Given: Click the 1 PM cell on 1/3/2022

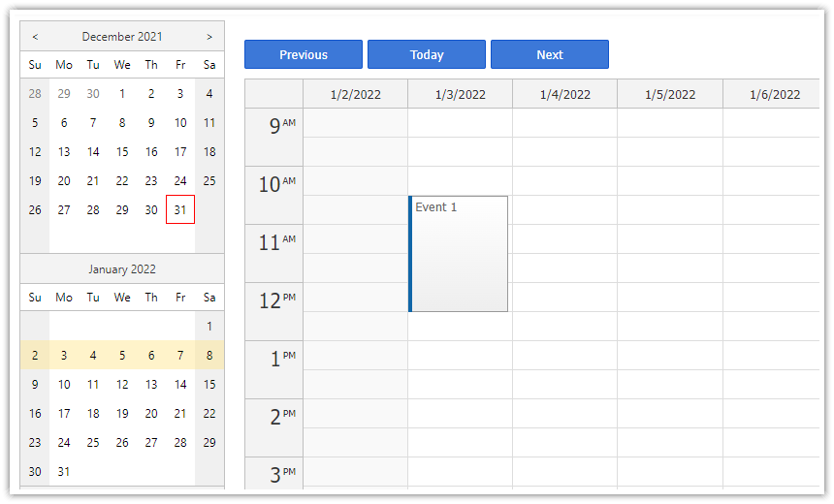Looking at the screenshot, I should [460, 356].
